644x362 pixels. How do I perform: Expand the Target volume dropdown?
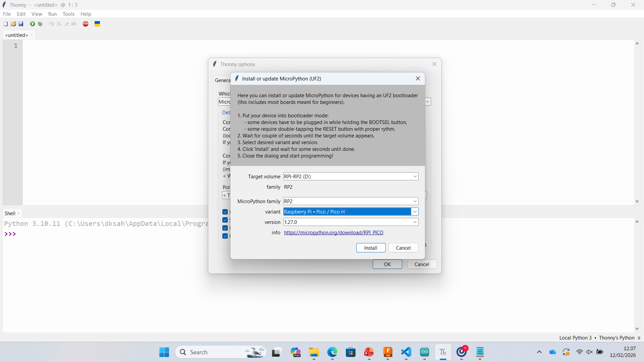(415, 176)
